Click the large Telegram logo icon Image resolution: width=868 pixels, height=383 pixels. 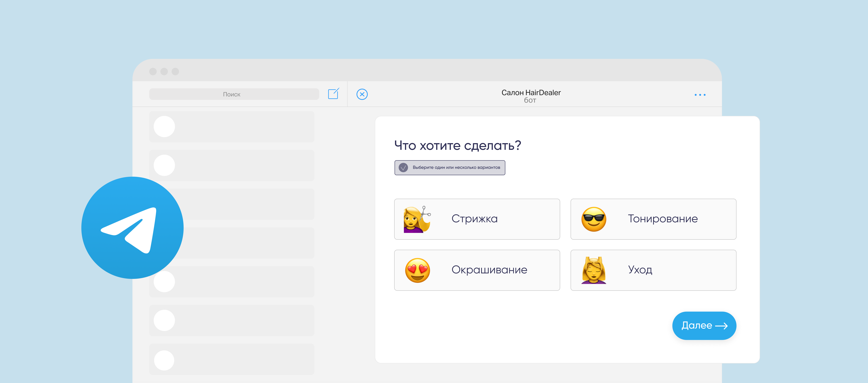pos(132,228)
